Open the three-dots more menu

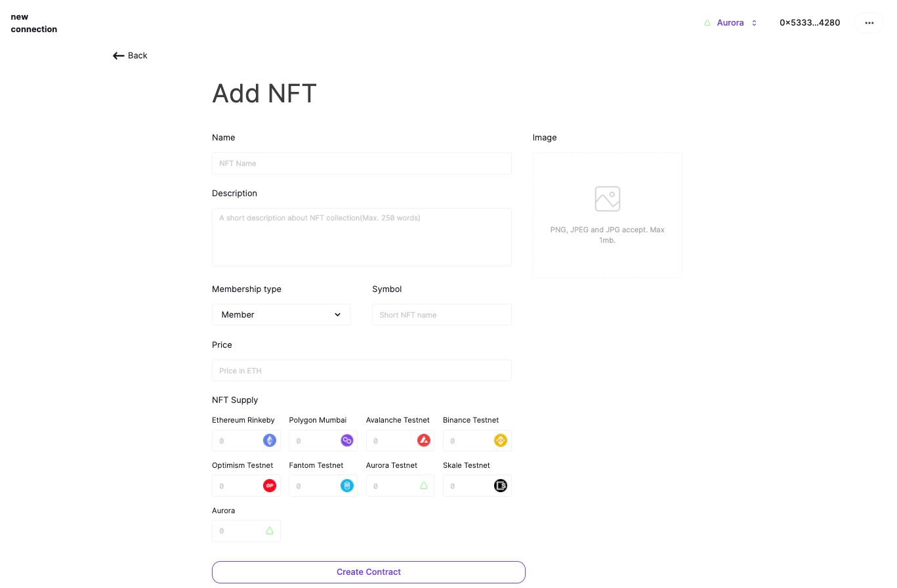(869, 23)
